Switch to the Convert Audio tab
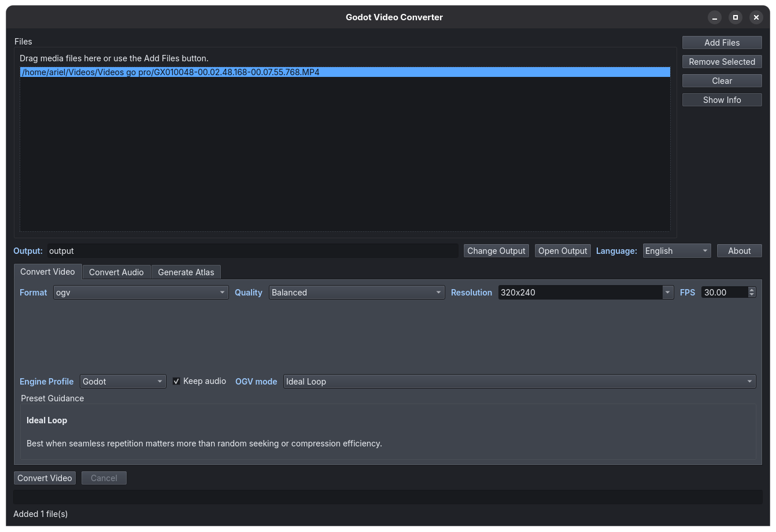This screenshot has height=532, width=776. pyautogui.click(x=116, y=272)
